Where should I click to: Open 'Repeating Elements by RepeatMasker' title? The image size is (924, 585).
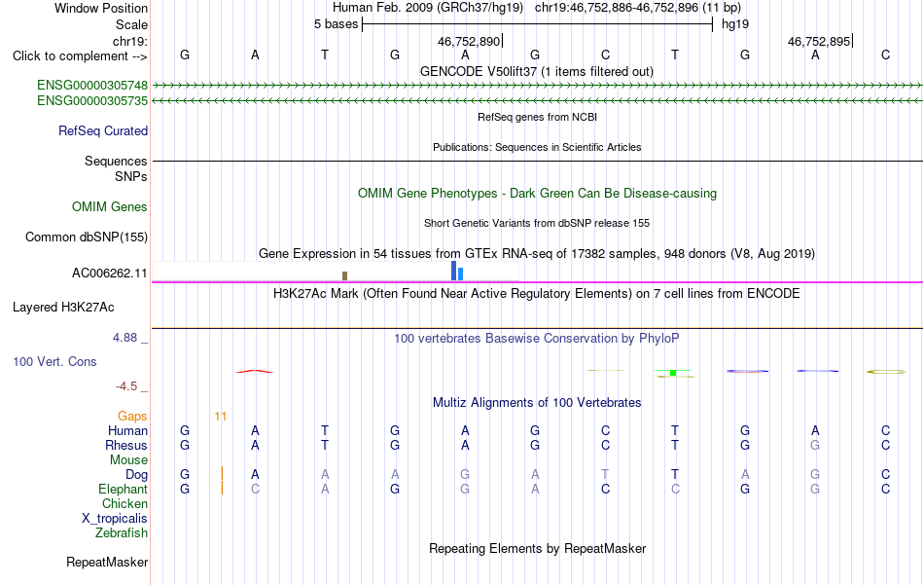coord(537,548)
